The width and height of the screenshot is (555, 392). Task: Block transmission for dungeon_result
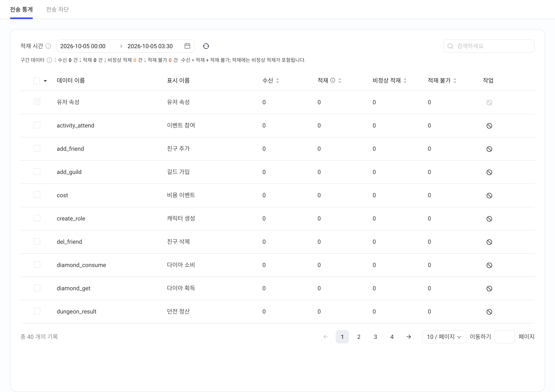click(x=489, y=311)
